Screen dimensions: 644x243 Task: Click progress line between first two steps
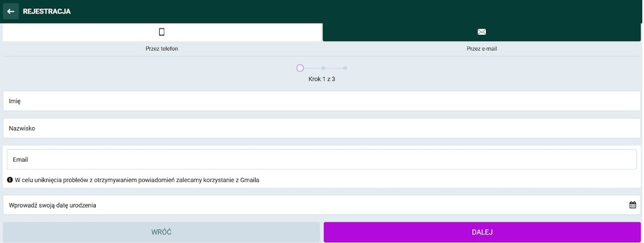tap(313, 68)
